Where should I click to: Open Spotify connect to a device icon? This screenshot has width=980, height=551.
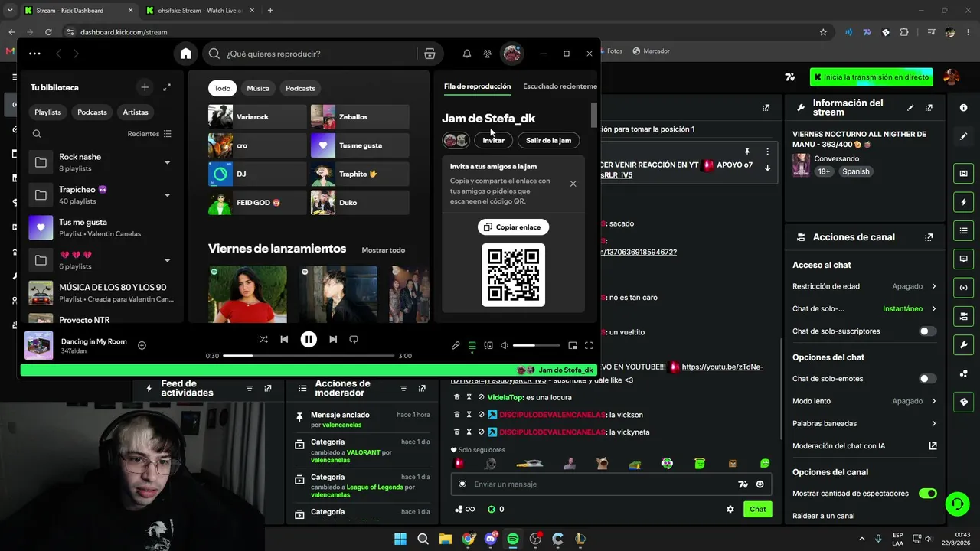488,346
